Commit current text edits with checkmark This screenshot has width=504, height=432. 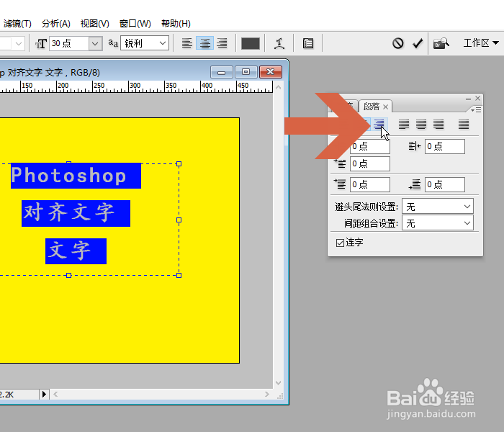418,43
